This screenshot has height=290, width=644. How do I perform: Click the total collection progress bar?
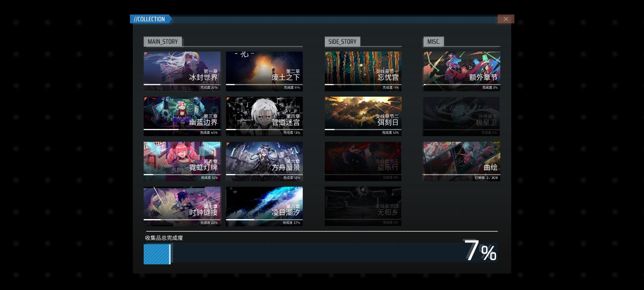coord(321,254)
